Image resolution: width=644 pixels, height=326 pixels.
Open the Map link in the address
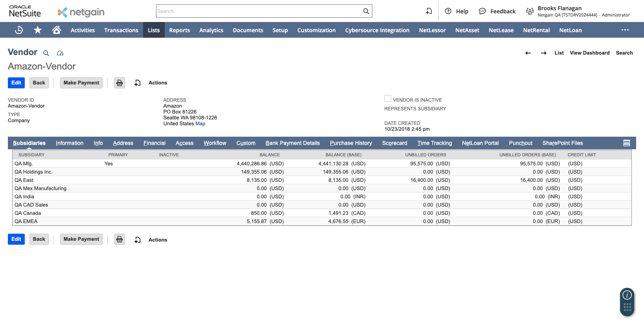[x=200, y=124]
